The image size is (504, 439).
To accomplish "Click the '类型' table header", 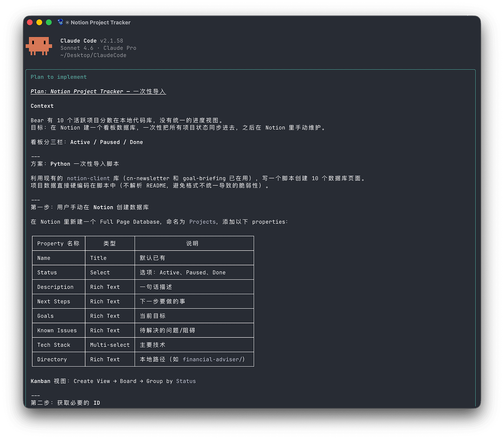I will pyautogui.click(x=110, y=244).
